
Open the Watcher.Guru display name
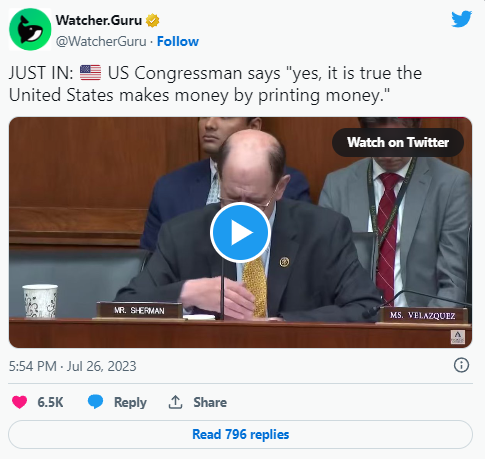(99, 21)
